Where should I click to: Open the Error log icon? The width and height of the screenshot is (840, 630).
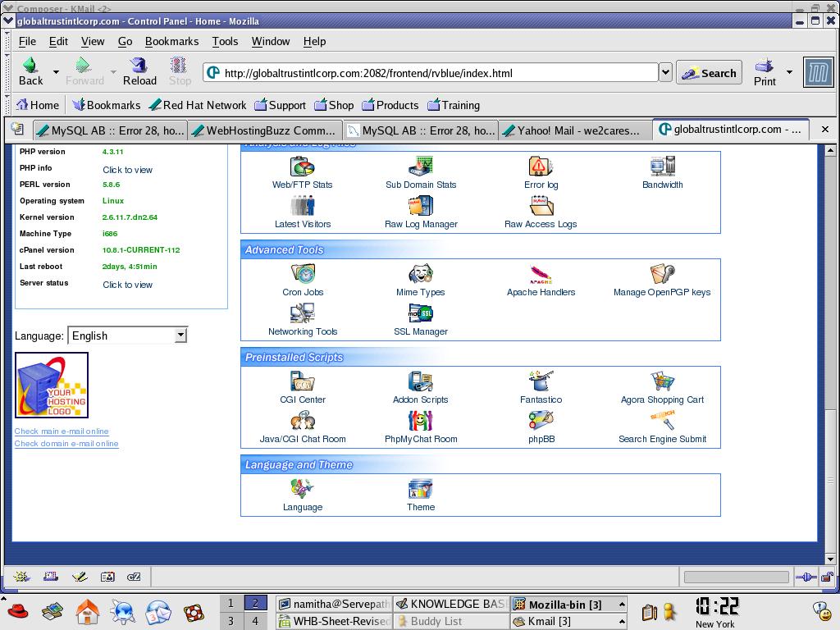[541, 167]
